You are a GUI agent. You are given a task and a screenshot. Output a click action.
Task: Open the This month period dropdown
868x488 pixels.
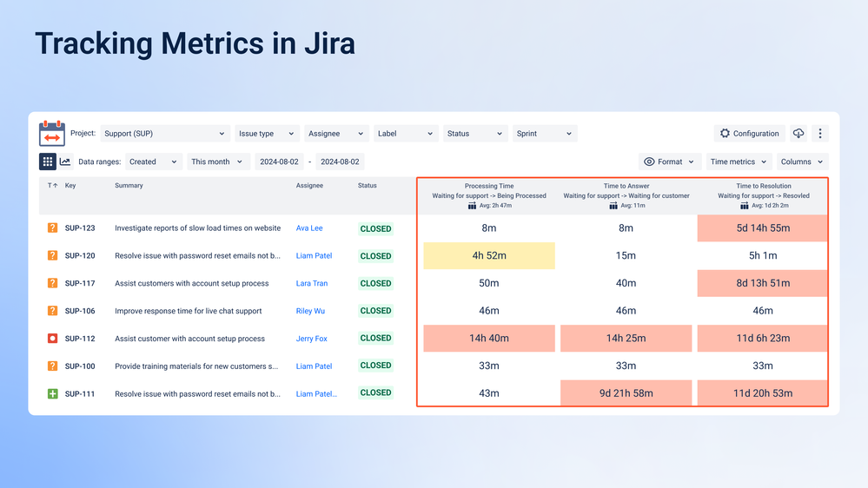pos(217,162)
